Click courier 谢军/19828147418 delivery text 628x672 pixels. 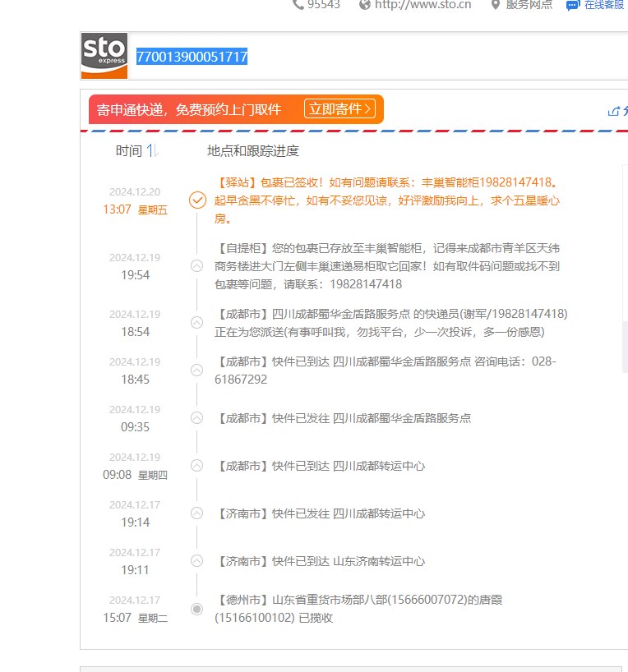tap(390, 323)
